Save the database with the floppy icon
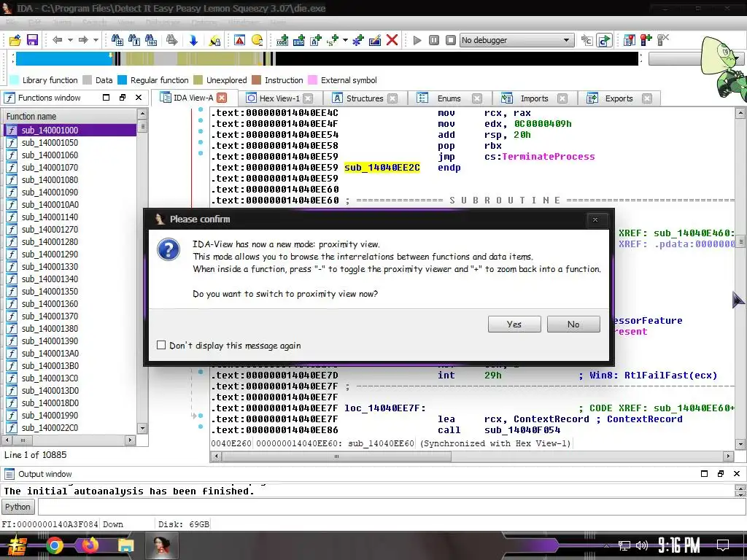The width and height of the screenshot is (747, 560). tap(32, 40)
